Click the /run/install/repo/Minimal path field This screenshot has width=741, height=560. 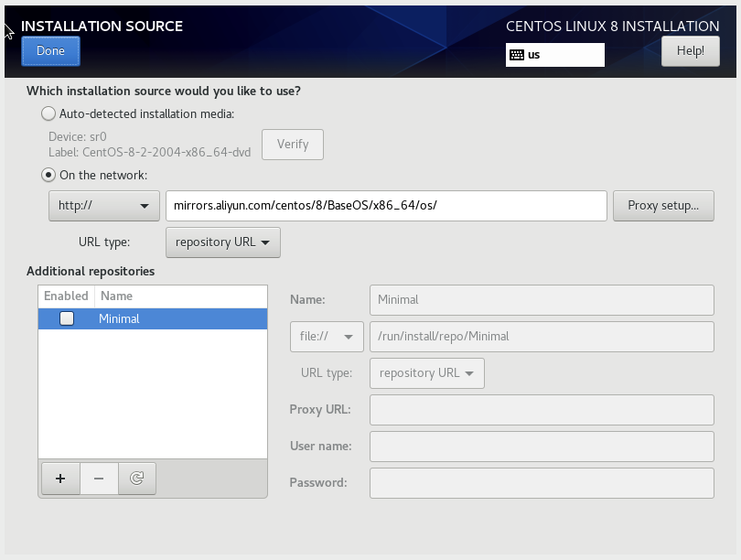click(542, 337)
